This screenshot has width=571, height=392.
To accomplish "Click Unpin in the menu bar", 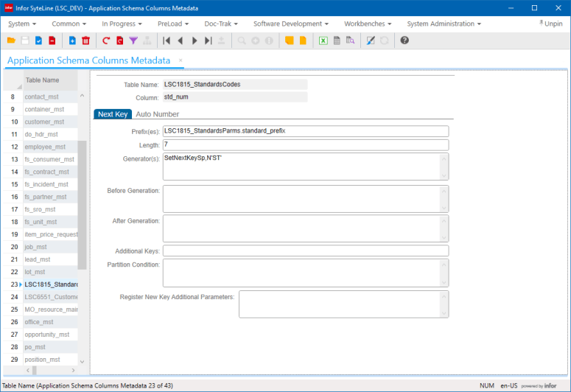I will [x=550, y=24].
